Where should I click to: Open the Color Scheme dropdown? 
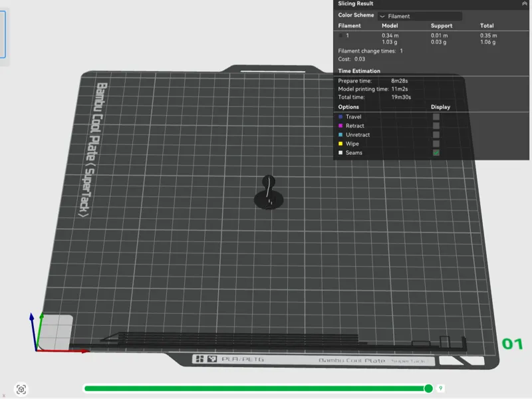tap(420, 16)
